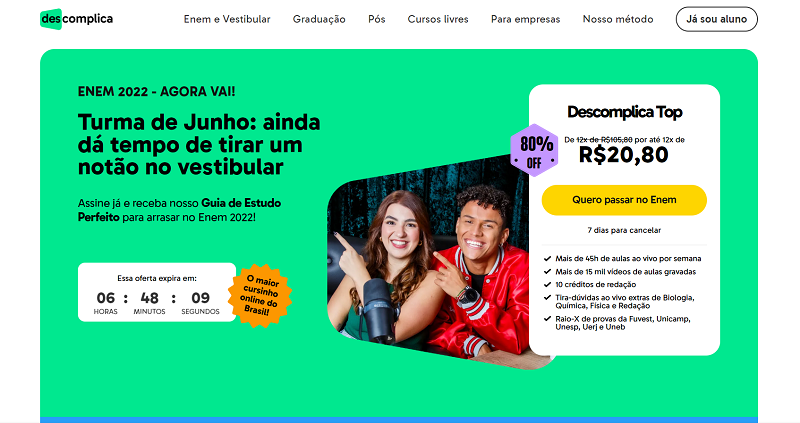The width and height of the screenshot is (800, 423).
Task: Click the checkmark beside Raio-X de provas
Action: pos(547,319)
